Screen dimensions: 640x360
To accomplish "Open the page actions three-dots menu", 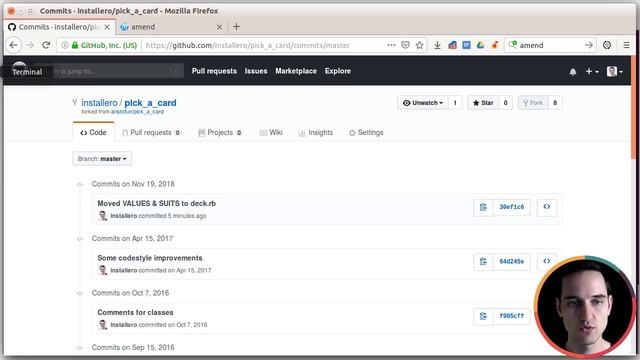I will click(x=391, y=45).
